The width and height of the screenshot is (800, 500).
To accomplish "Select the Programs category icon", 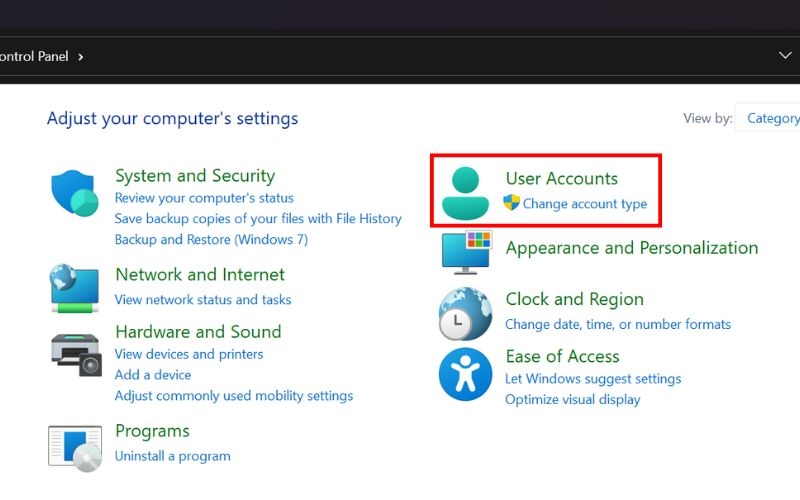I will [x=74, y=446].
